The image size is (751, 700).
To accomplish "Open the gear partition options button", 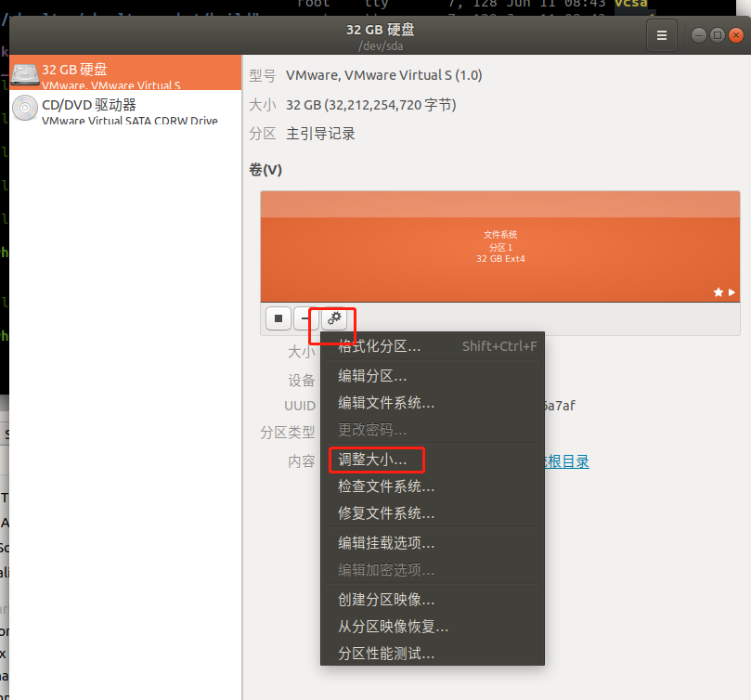I will (x=334, y=318).
